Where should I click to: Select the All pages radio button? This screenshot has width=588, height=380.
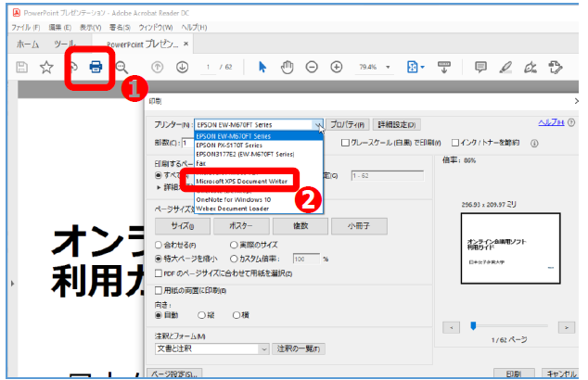pyautogui.click(x=159, y=175)
